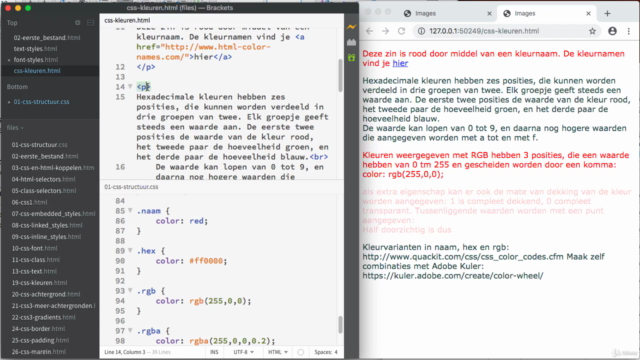This screenshot has width=640, height=360.
Task: Open the files project dropdown in sidebar
Action: (x=15, y=128)
